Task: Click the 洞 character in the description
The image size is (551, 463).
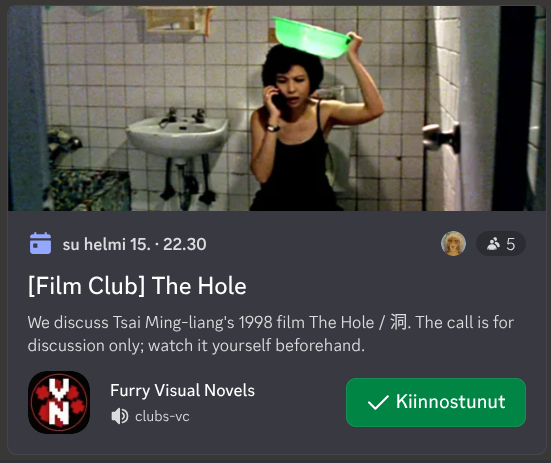Action: click(x=399, y=322)
